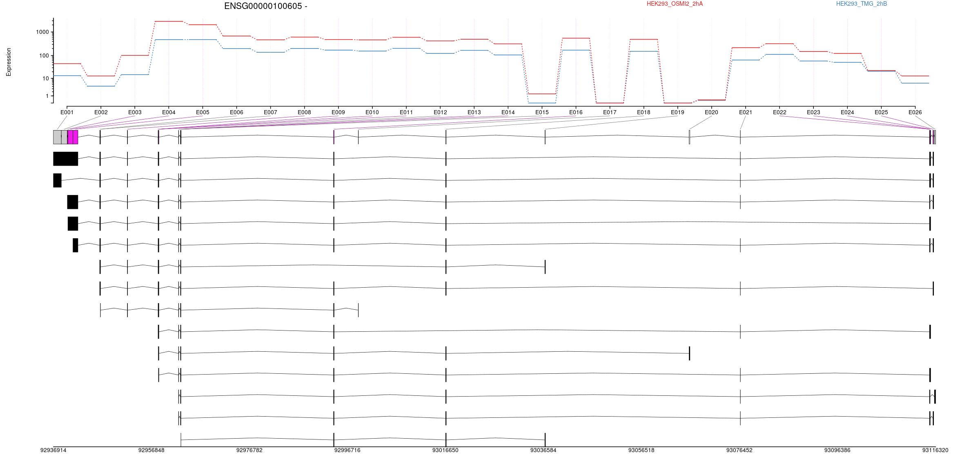Click the magenta exon block in gene model

[73, 137]
